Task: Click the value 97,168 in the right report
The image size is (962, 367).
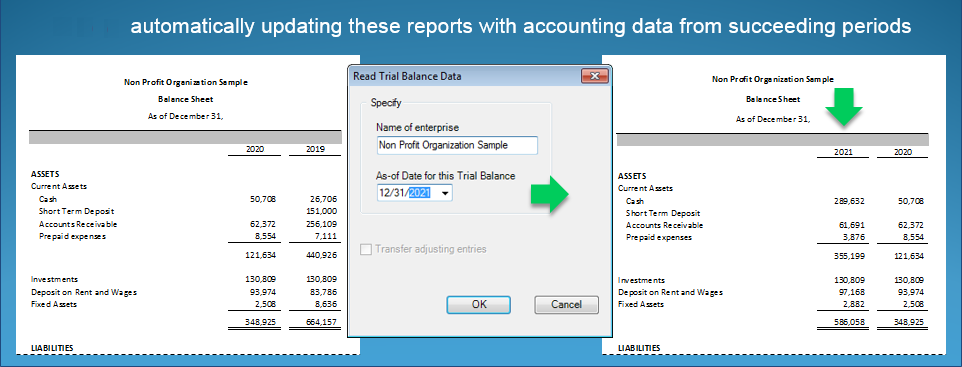Action: coord(852,292)
